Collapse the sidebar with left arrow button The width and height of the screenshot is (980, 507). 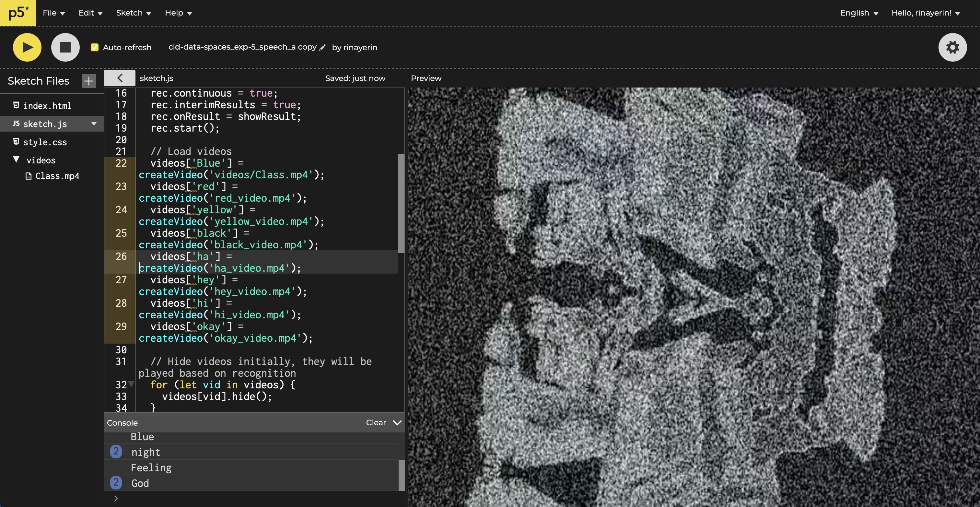(120, 78)
